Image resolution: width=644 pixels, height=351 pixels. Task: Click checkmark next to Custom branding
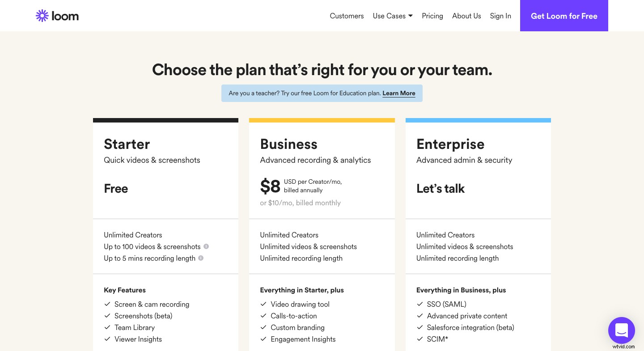263,327
